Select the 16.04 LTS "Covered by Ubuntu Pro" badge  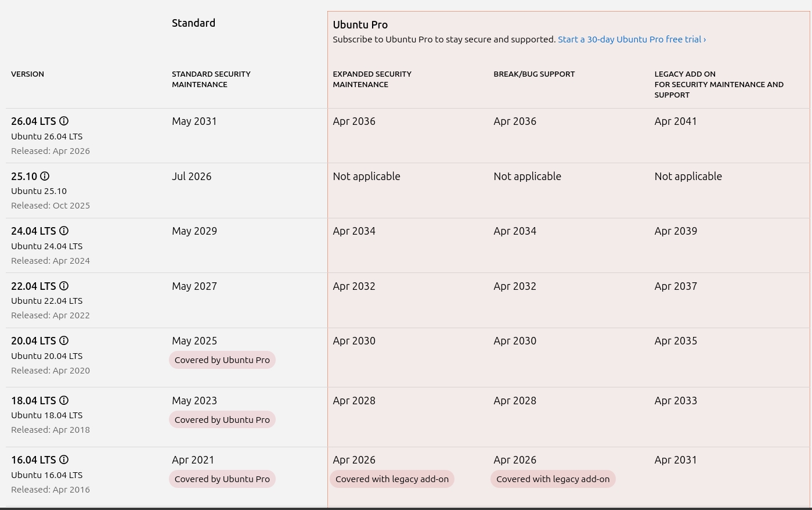coord(222,479)
